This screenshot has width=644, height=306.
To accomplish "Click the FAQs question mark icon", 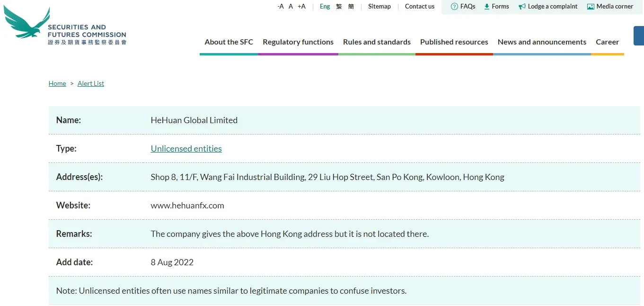I will point(454,7).
